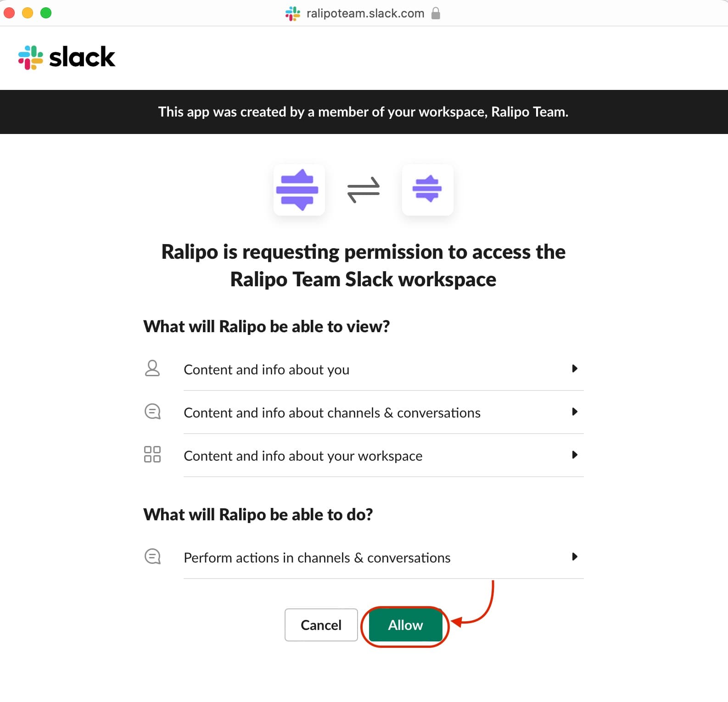Open 'Perform actions in channels & conversations' row
The height and width of the screenshot is (702, 728).
pos(317,557)
